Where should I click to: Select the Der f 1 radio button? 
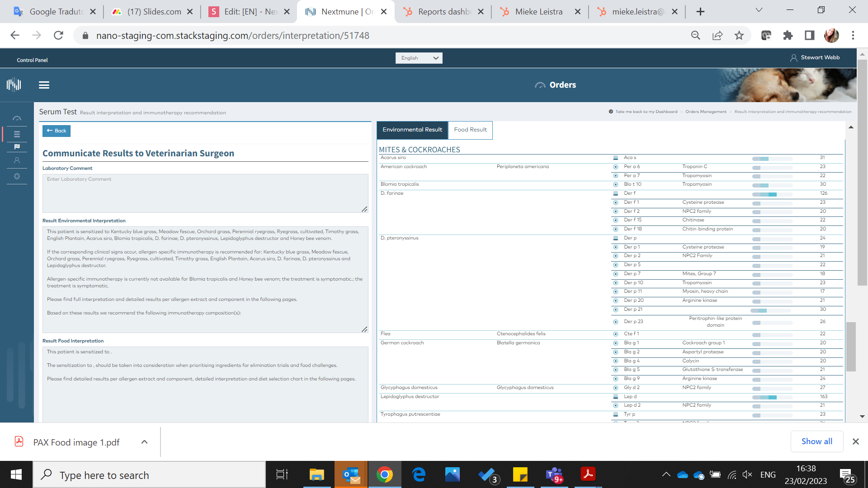tap(615, 202)
